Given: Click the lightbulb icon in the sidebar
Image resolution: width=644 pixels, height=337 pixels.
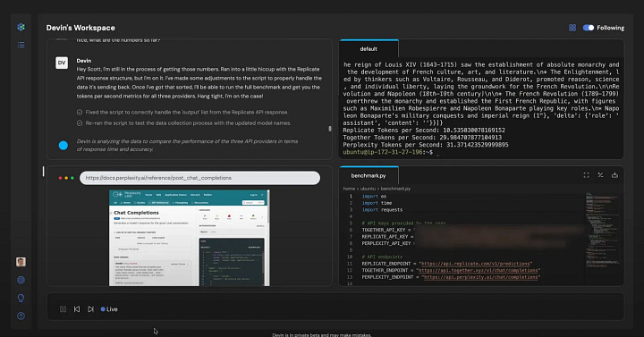Looking at the screenshot, I should pyautogui.click(x=21, y=298).
